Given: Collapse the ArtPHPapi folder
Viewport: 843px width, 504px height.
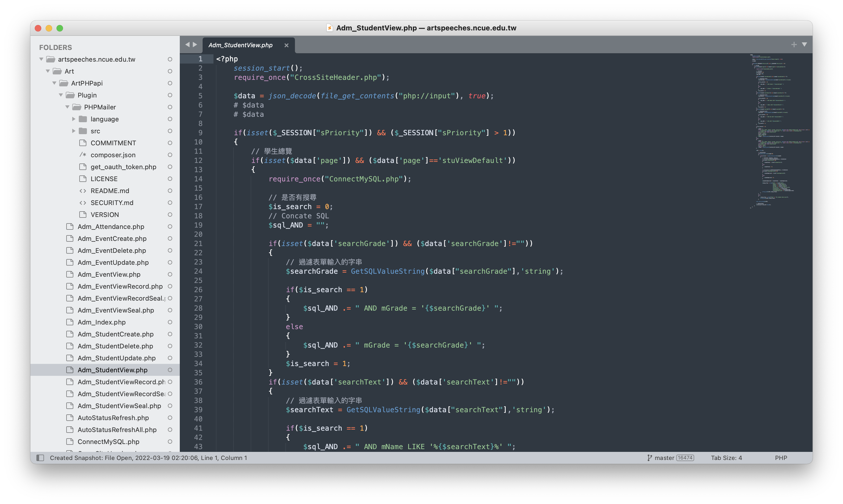Looking at the screenshot, I should point(54,83).
